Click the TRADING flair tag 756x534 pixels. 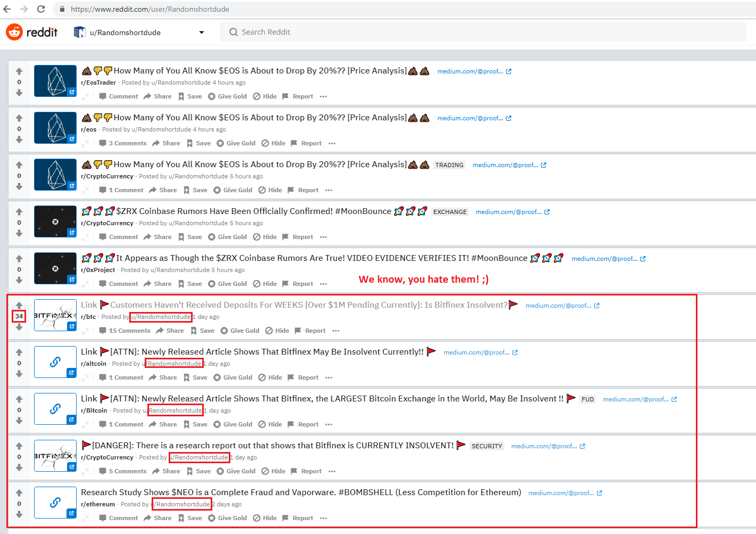pyautogui.click(x=450, y=165)
